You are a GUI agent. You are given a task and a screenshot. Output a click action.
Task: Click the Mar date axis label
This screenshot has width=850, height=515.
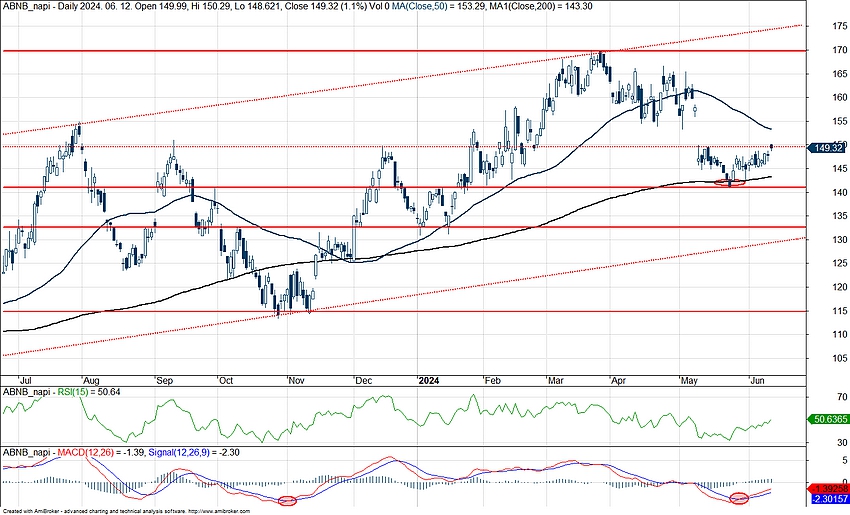point(556,381)
